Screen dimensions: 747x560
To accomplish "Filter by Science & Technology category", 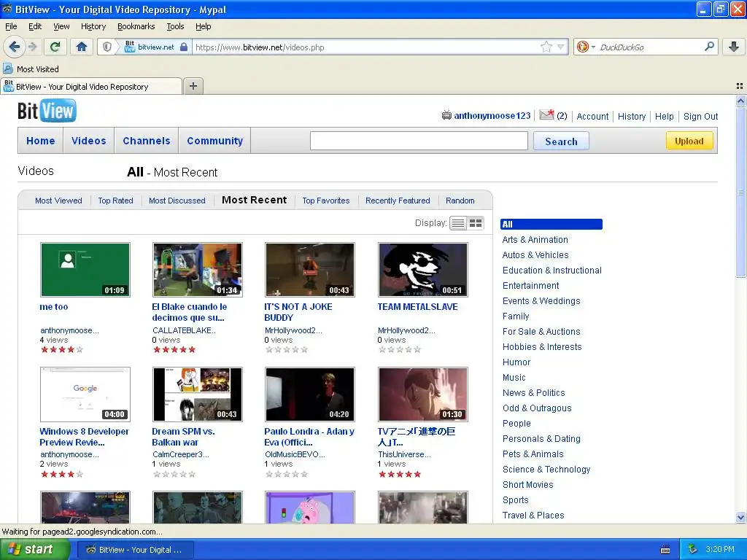I will (546, 469).
